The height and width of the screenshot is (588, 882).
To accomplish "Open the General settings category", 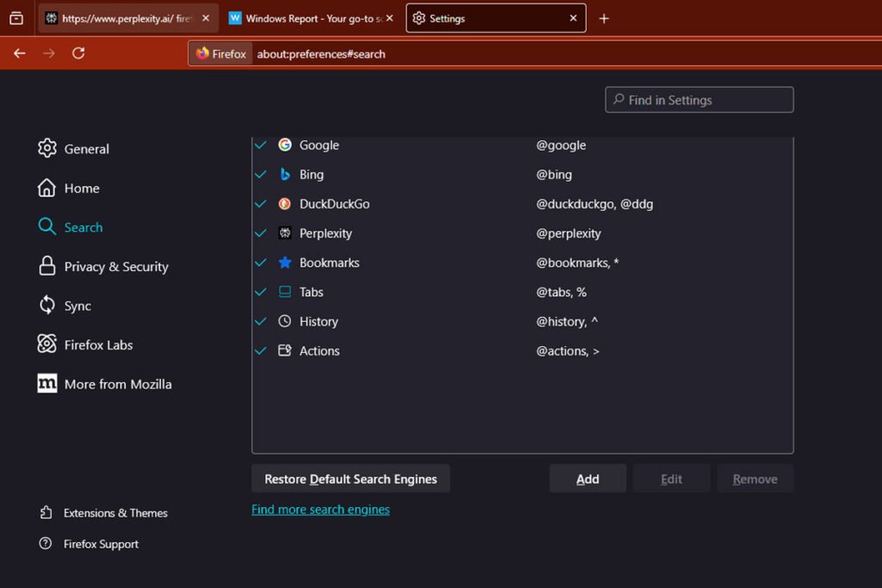I will tap(73, 148).
